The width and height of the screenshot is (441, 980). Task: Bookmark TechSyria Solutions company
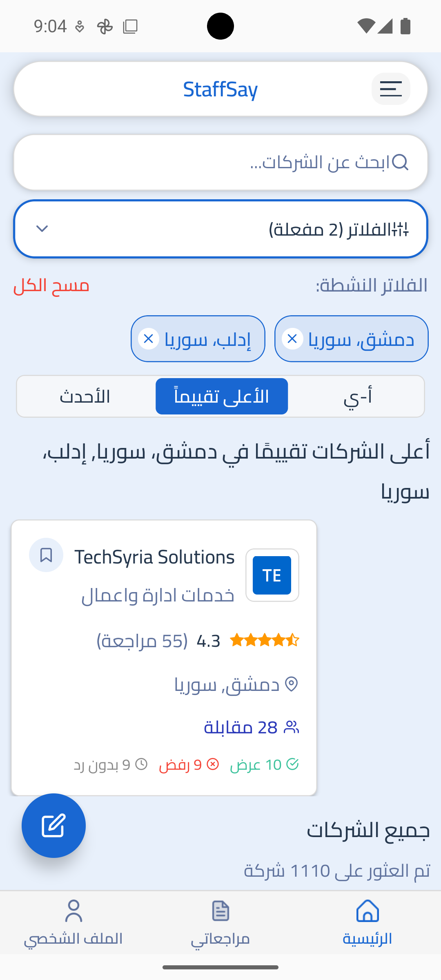pos(46,555)
